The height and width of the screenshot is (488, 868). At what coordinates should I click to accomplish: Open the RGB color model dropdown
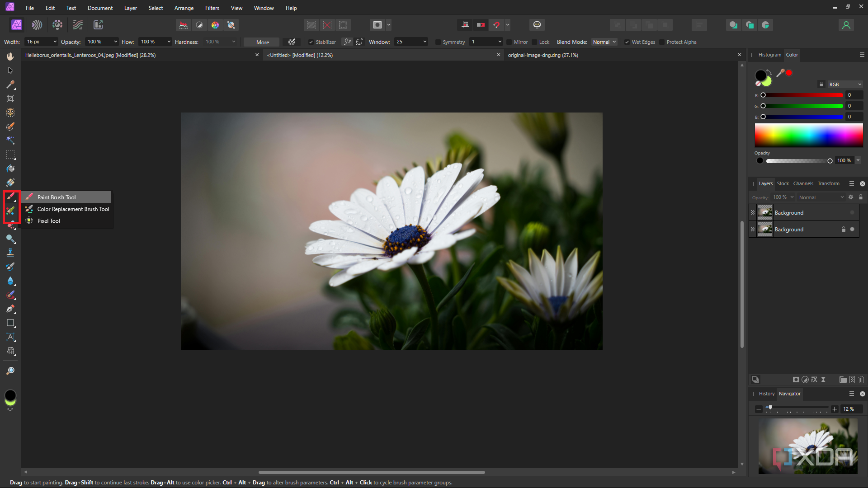pyautogui.click(x=845, y=84)
